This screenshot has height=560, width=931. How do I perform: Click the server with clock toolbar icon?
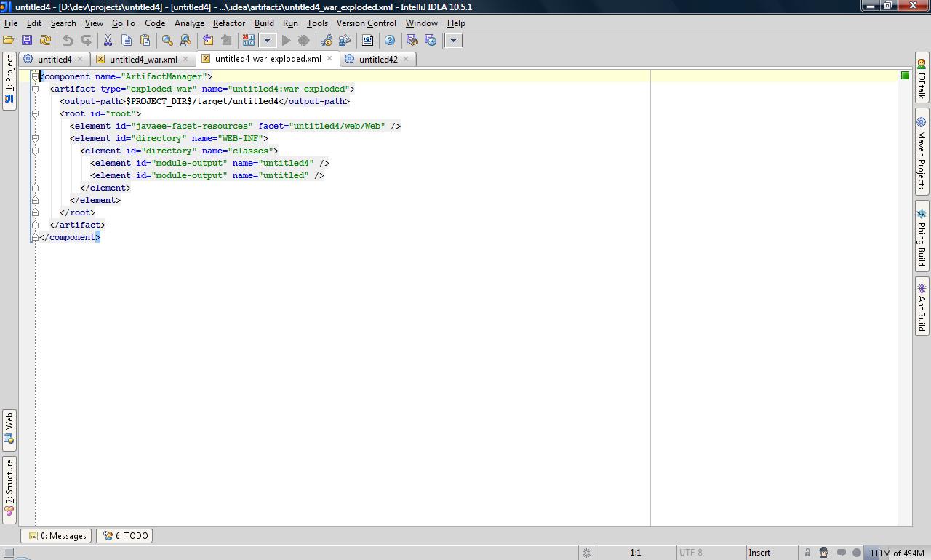coord(431,41)
